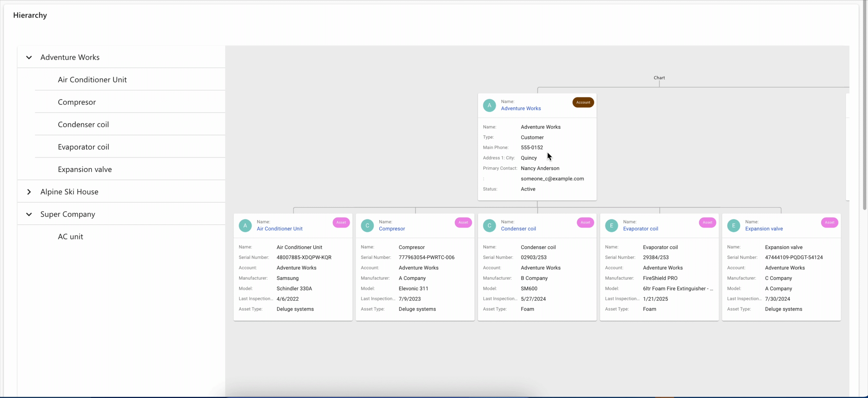
Task: Select Adventure Works in the hierarchy tree
Action: (121, 57)
